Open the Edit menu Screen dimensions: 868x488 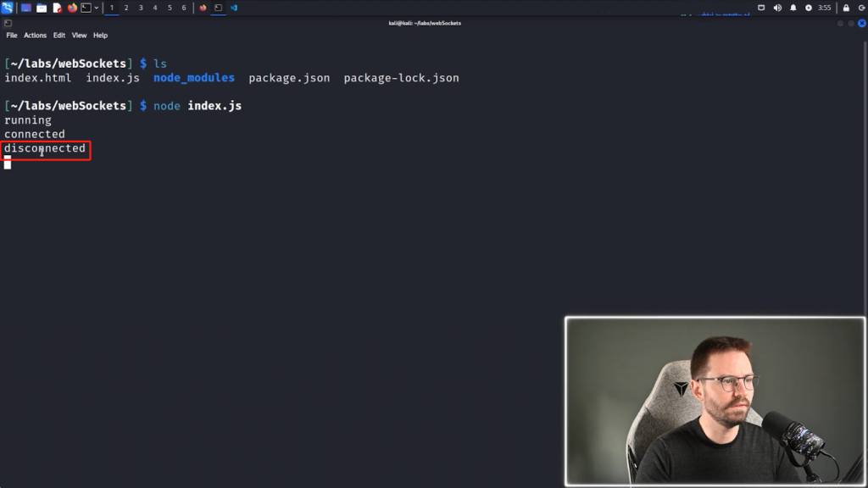click(59, 36)
